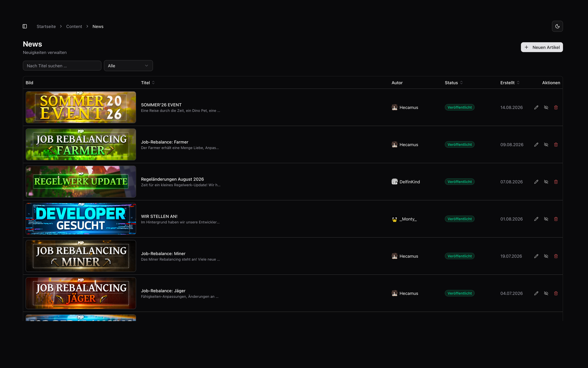The image size is (588, 368).
Task: Switch theme with the moon icon
Action: pos(557,26)
